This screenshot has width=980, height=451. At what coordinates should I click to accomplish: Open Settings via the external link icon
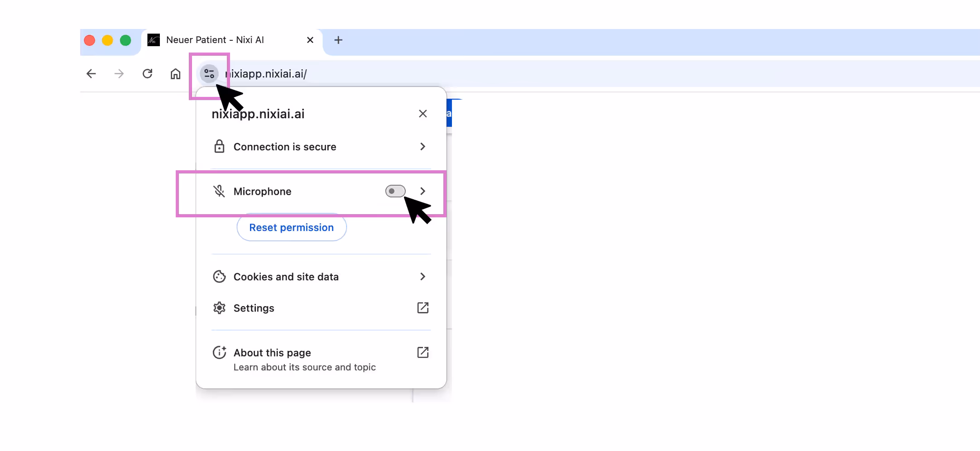click(423, 308)
